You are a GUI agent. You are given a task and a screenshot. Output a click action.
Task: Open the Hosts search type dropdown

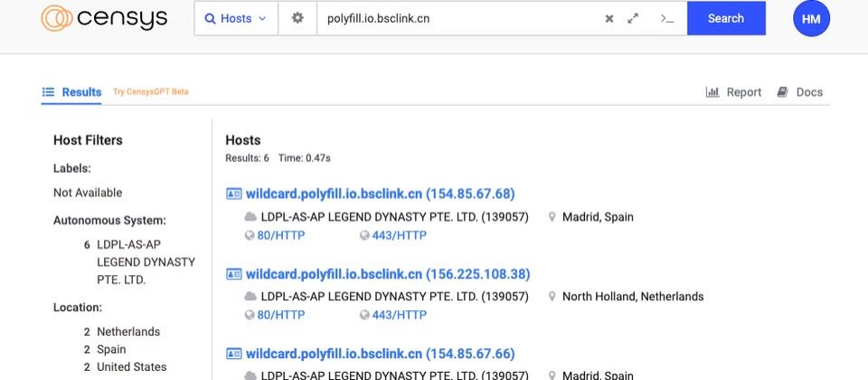pyautogui.click(x=236, y=18)
